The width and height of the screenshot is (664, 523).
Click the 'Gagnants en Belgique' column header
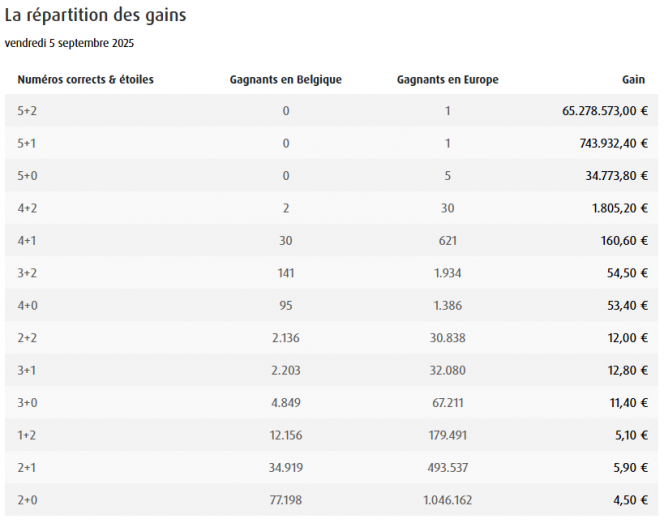point(286,79)
